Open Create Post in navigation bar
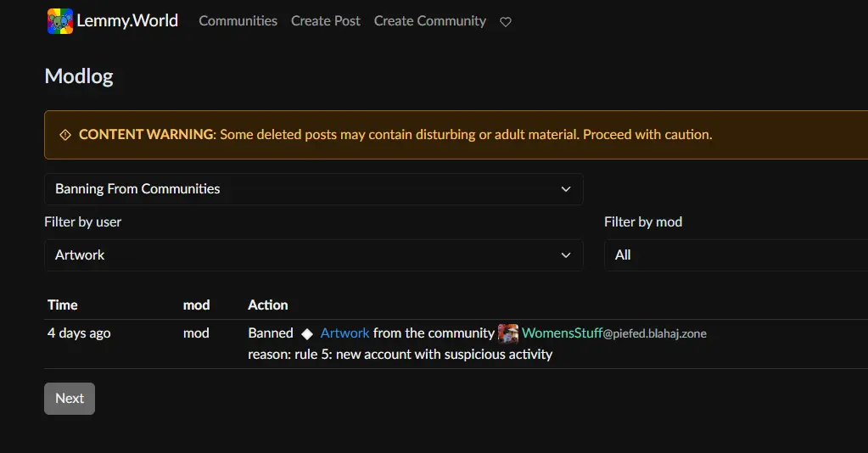 point(325,21)
